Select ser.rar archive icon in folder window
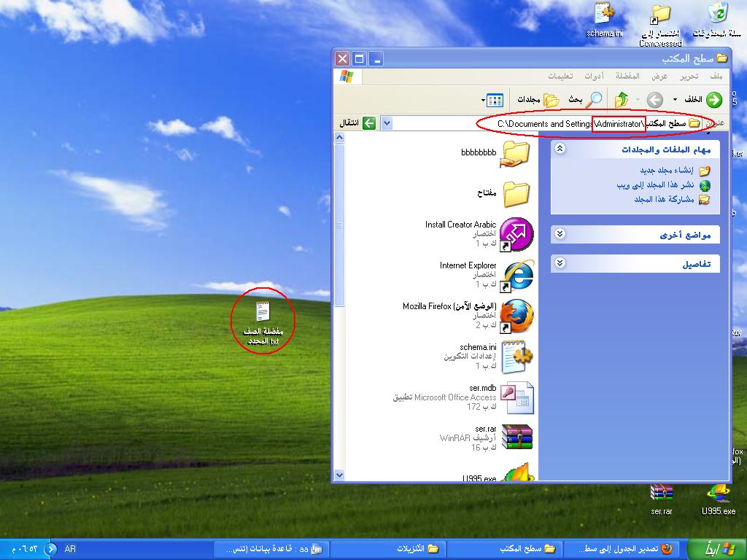747x560 pixels. click(517, 438)
